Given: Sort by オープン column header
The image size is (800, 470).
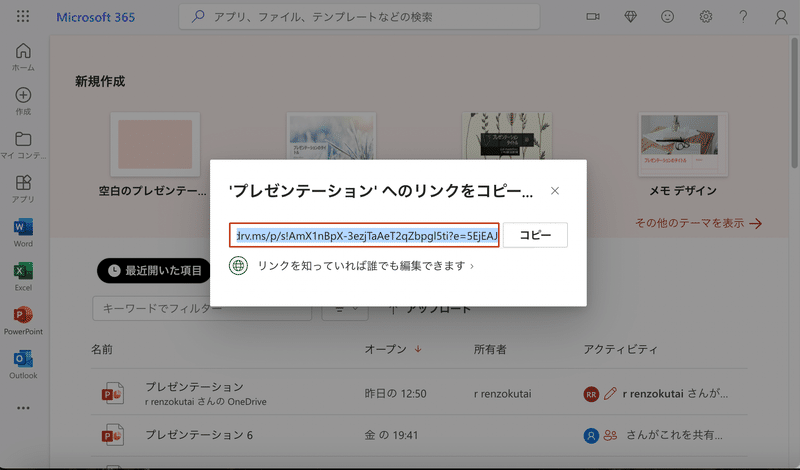Looking at the screenshot, I should pos(393,349).
